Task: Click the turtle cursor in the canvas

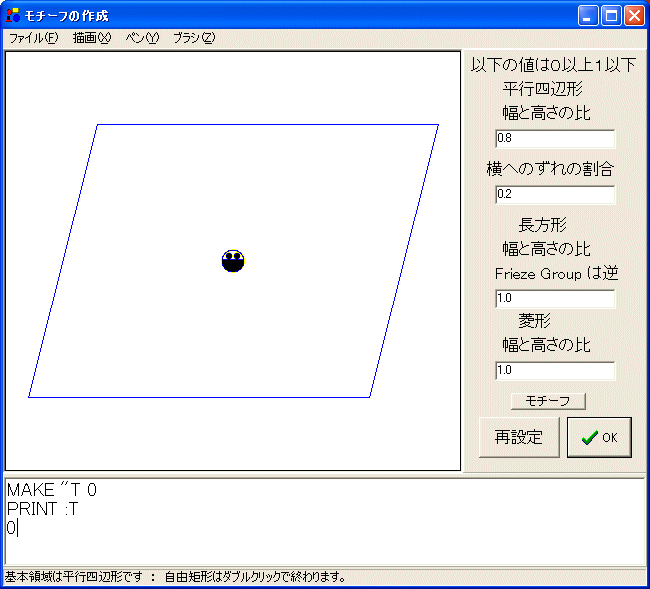Action: [233, 261]
